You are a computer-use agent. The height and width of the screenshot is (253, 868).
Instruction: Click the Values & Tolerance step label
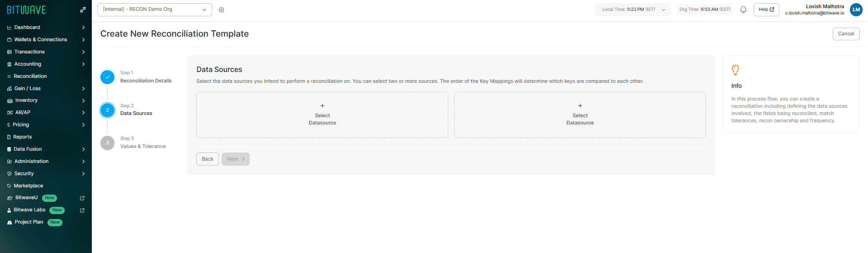click(x=143, y=147)
